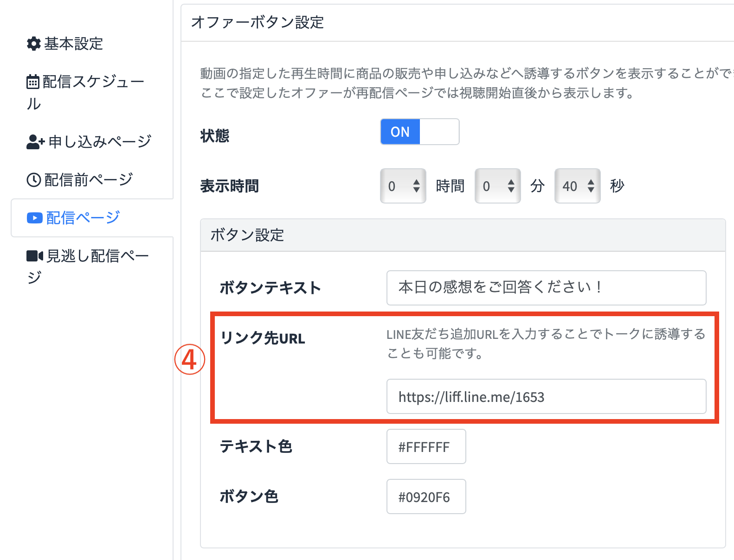Click the video camera icon beside 見逃し配信ページ
The width and height of the screenshot is (734, 560).
[35, 256]
